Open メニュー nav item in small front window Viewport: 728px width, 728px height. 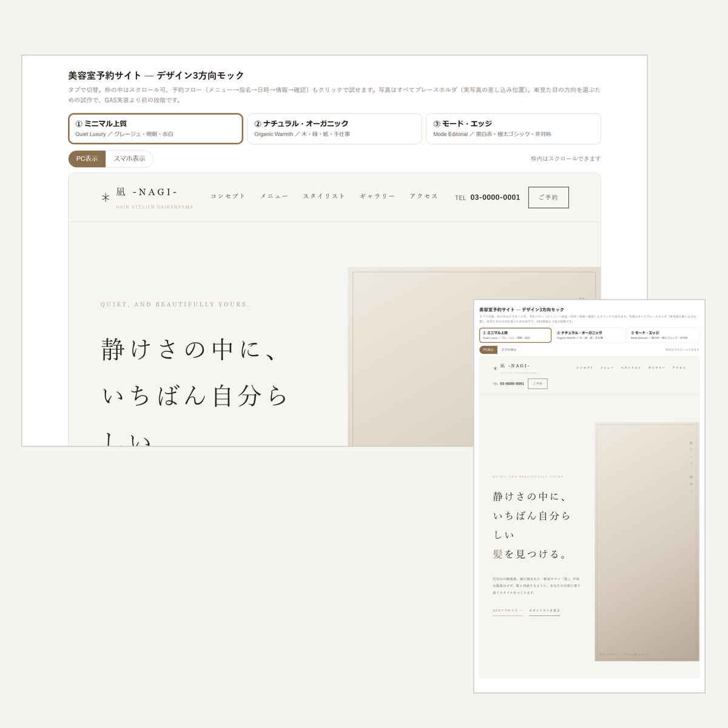coord(607,368)
